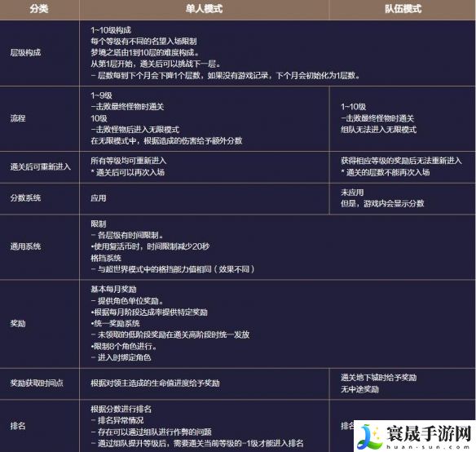Click the line 所有等级均可重新进入
The height and width of the screenshot is (452, 476).
click(x=129, y=161)
